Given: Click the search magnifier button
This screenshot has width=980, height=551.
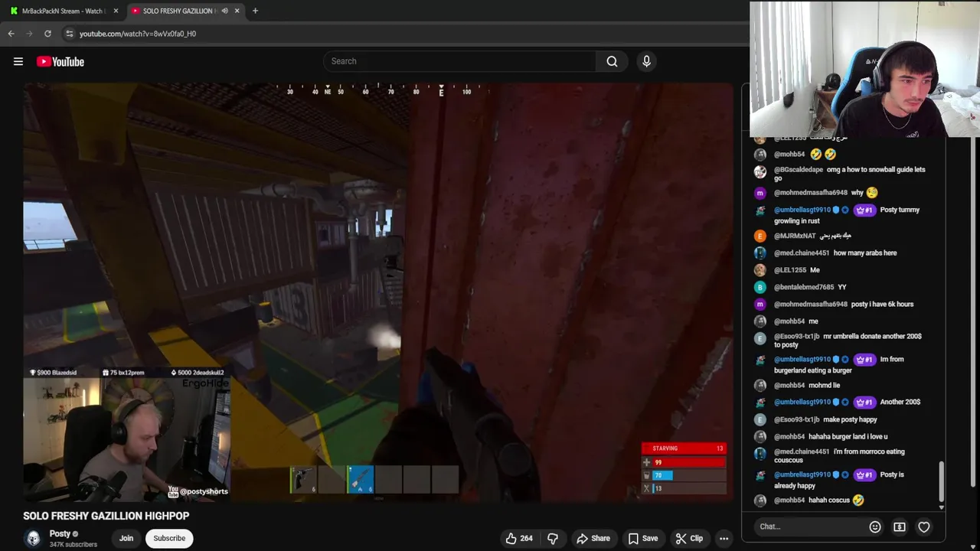Looking at the screenshot, I should click(612, 61).
